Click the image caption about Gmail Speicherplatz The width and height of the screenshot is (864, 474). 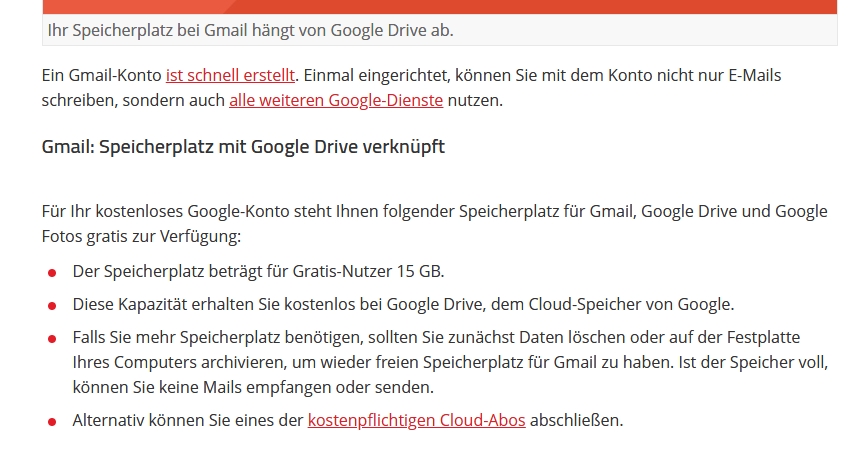[x=250, y=30]
